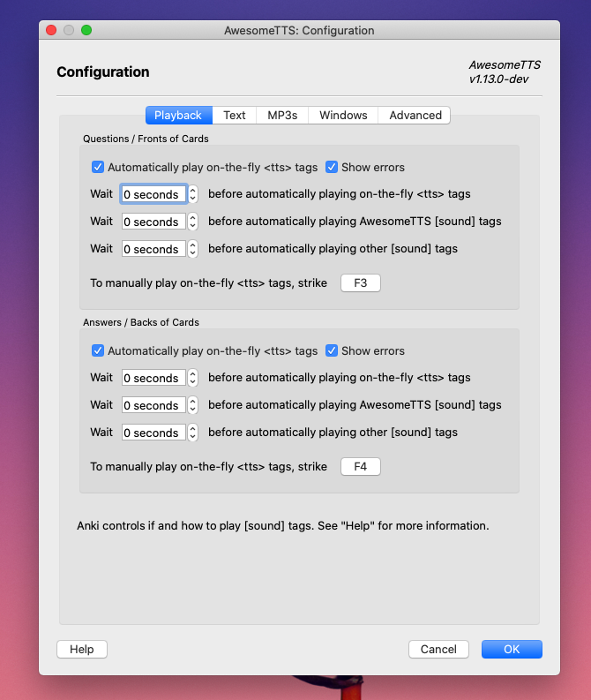The width and height of the screenshot is (591, 700).
Task: Adjust stepper for Answers other sound wait
Action: coord(192,433)
